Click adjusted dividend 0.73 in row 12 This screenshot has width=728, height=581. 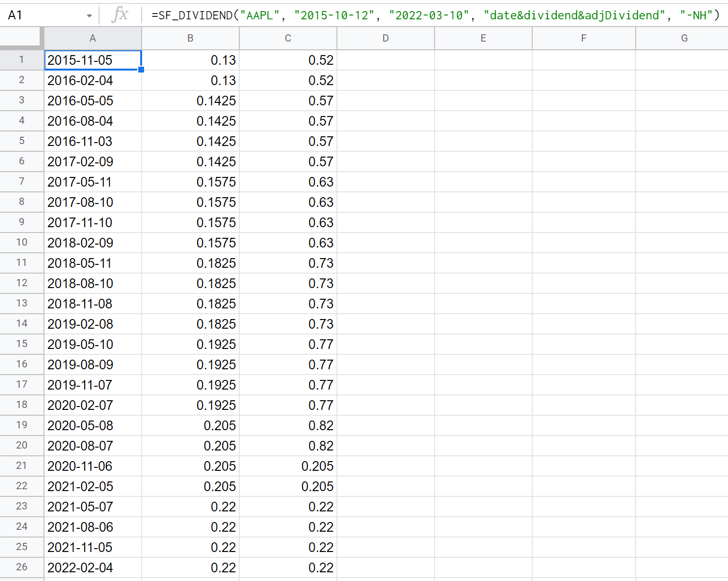click(x=288, y=283)
